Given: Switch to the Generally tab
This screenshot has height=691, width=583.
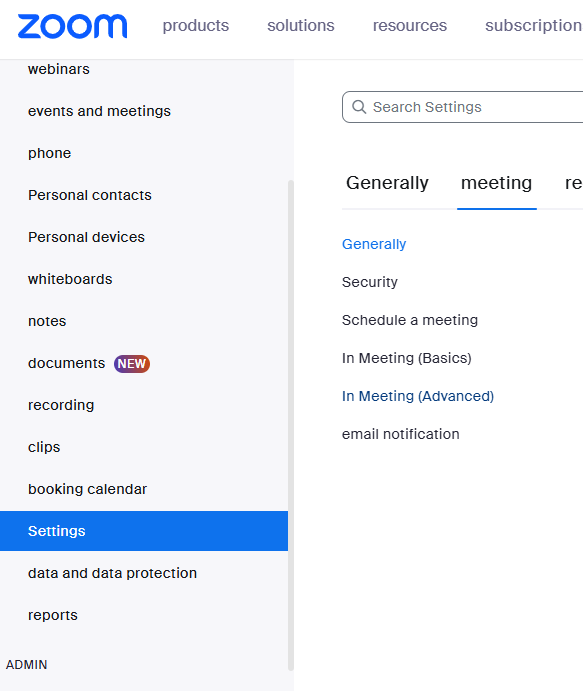Looking at the screenshot, I should [387, 183].
